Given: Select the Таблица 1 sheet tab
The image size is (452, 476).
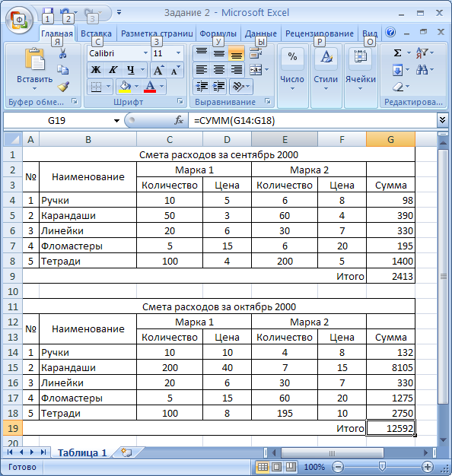Looking at the screenshot, I should pos(82,452).
